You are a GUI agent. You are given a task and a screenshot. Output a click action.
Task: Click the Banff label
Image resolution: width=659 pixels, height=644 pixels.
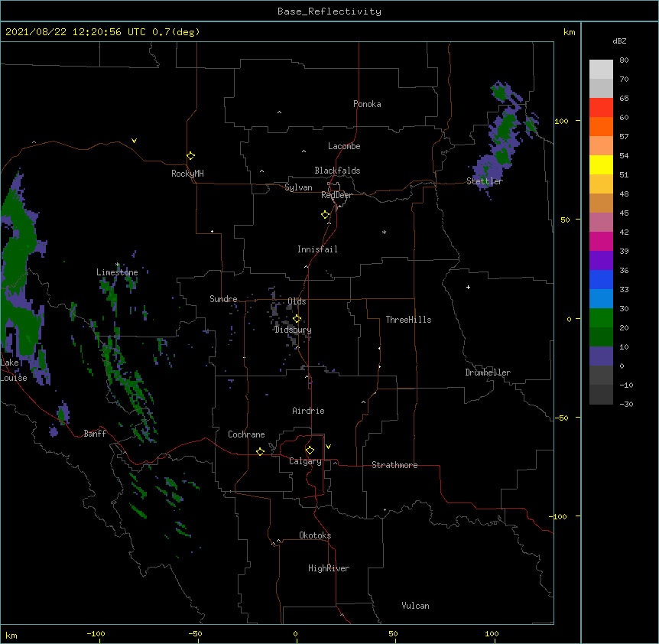[95, 434]
